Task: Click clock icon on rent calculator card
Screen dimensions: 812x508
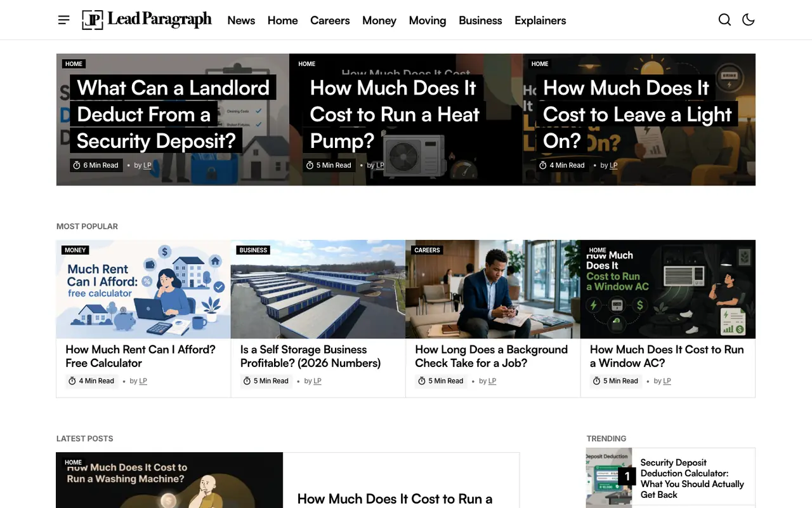Action: (72, 381)
